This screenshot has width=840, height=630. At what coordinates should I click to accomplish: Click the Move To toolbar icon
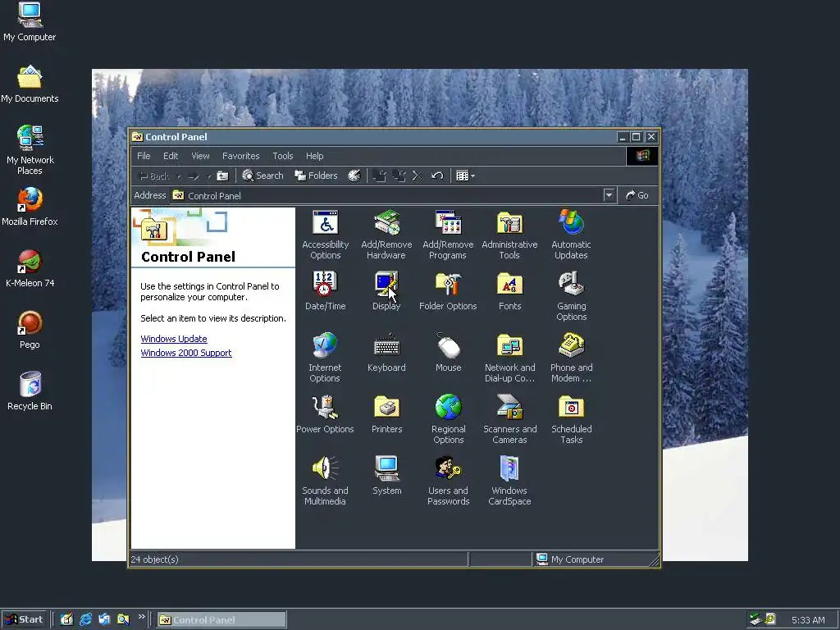[379, 176]
